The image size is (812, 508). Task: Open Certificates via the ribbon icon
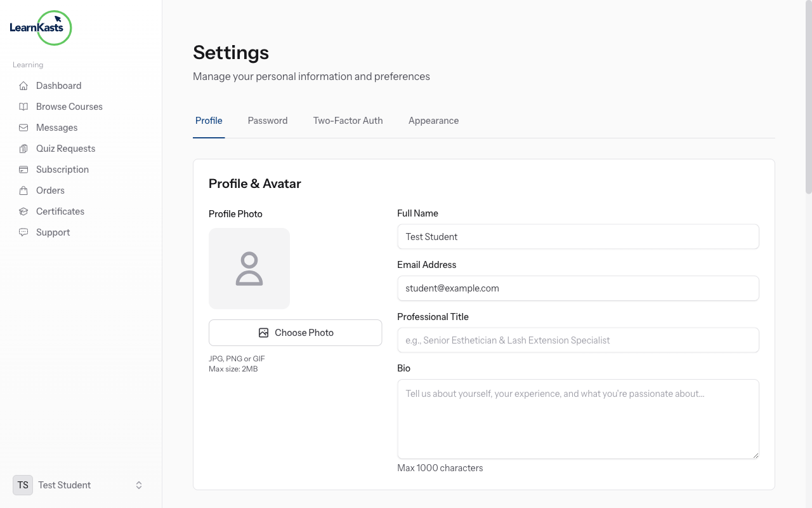coord(23,211)
